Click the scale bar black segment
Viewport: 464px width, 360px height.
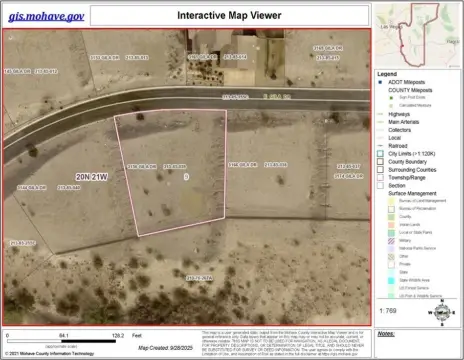[x=89, y=341]
